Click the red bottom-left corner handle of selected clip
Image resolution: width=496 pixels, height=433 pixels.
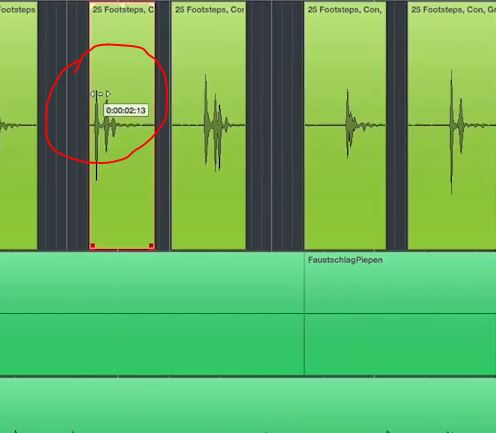[93, 246]
